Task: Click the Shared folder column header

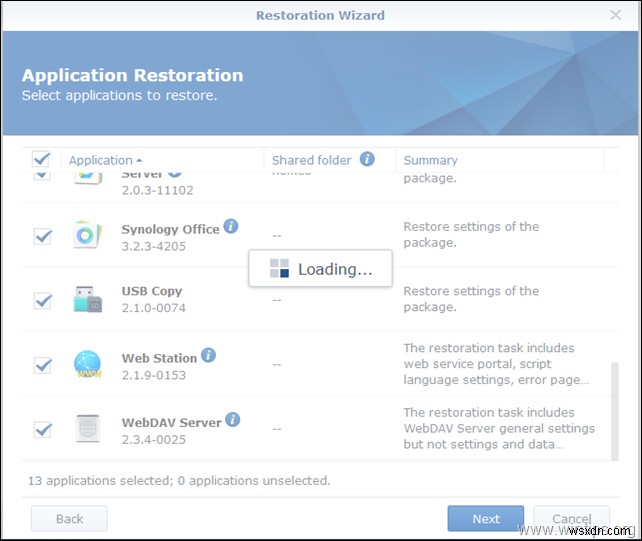Action: click(x=330, y=160)
